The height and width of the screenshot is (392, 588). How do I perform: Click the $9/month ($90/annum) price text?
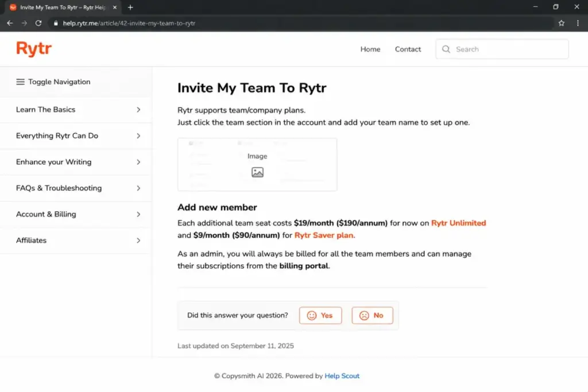pos(237,235)
